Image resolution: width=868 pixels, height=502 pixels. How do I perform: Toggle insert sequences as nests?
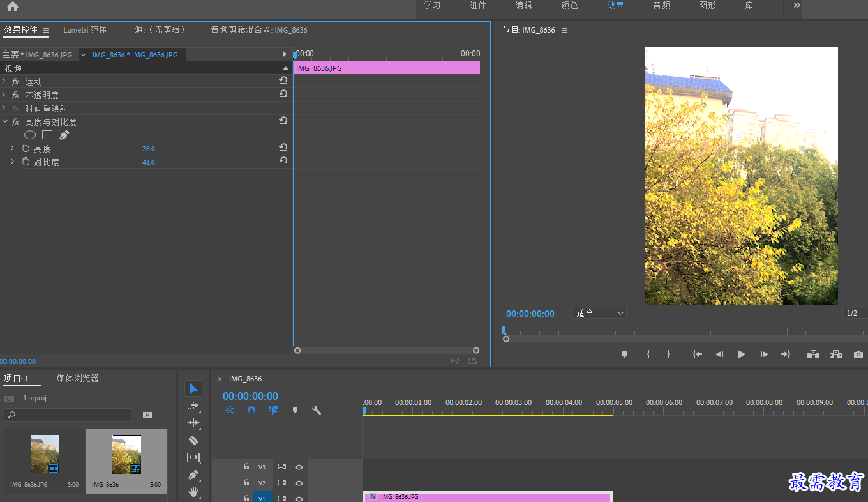(x=230, y=411)
